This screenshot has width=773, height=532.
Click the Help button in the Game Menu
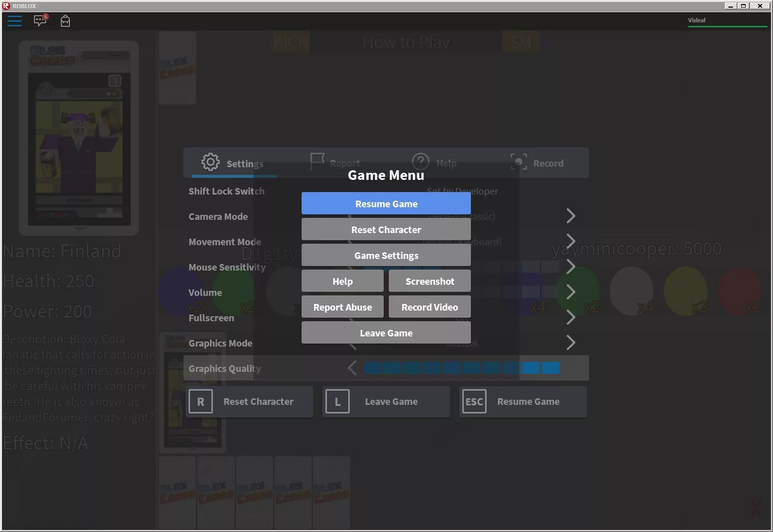click(x=343, y=281)
